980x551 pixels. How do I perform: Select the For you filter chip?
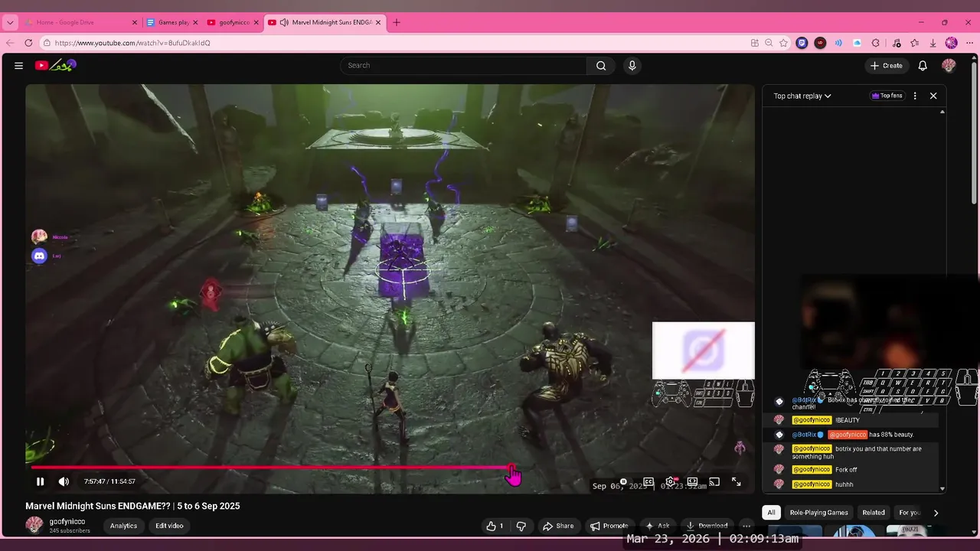pos(910,513)
